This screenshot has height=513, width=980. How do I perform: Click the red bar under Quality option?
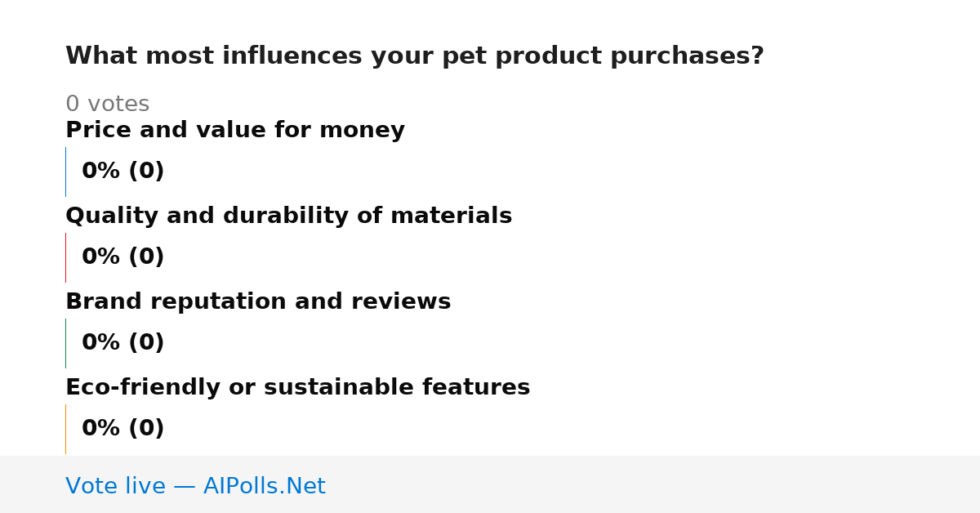65,257
